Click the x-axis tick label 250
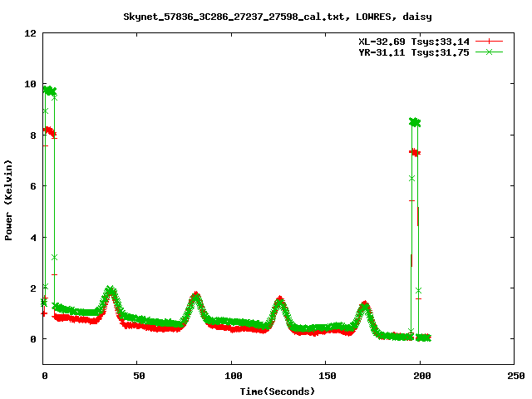 515,376
